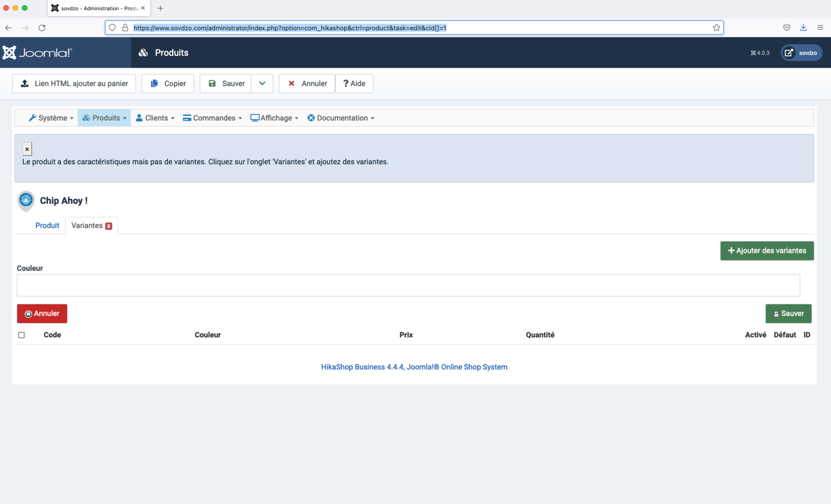Click the Copier toolbar button
Viewport: 831px width, 504px height.
tap(168, 84)
